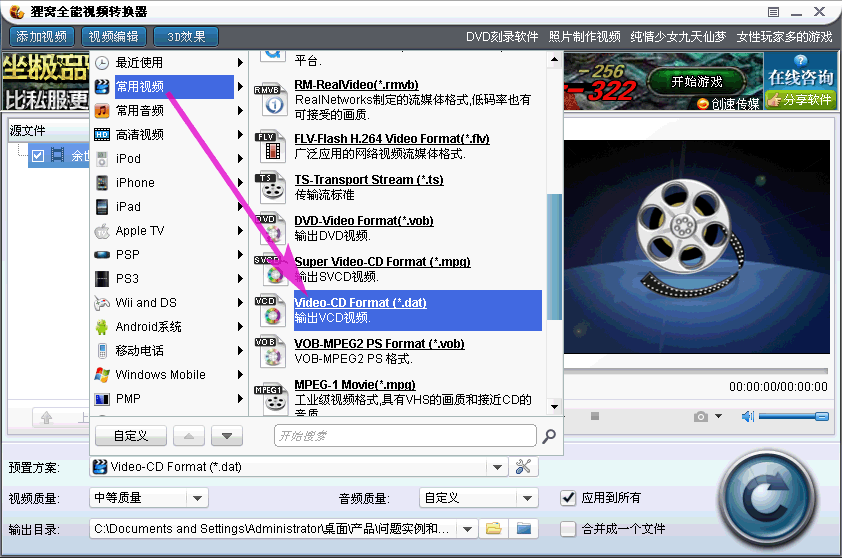Screen dimensions: 842x558
Task: Click the PMP player icon
Action: click(x=102, y=399)
